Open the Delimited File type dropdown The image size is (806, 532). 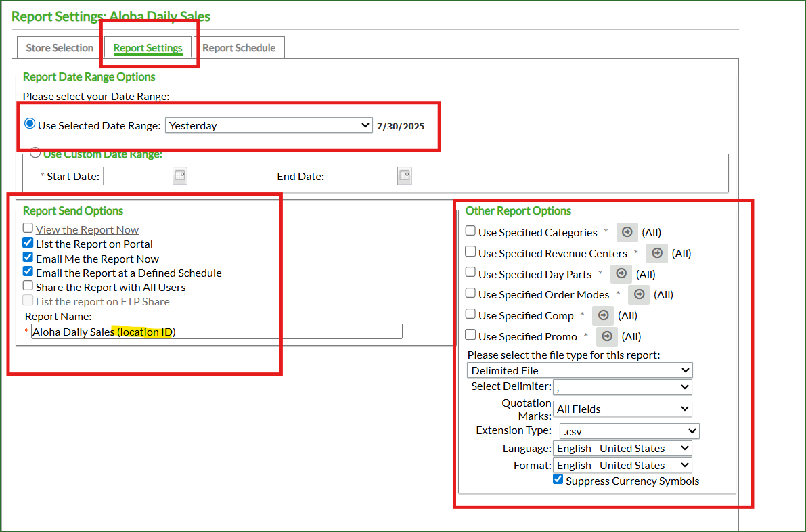tap(580, 370)
